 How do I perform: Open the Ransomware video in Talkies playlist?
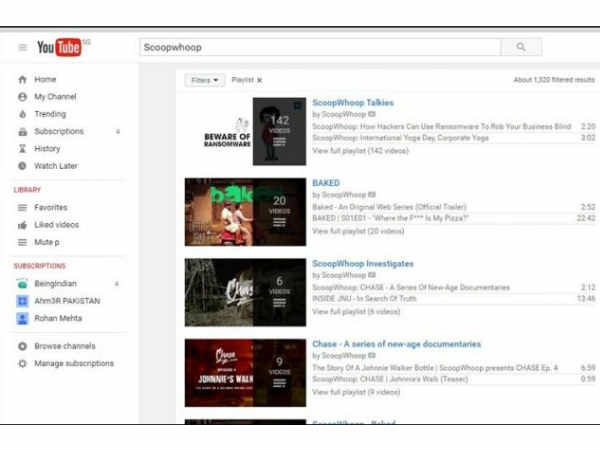click(442, 127)
